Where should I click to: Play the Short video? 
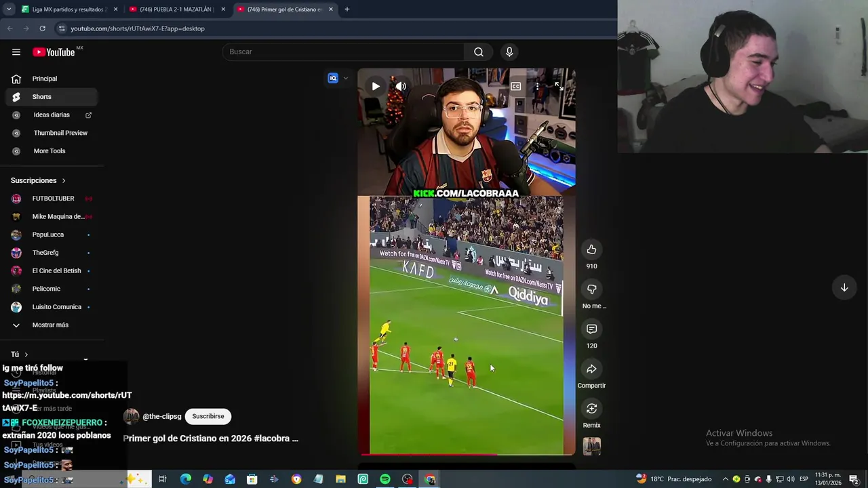(376, 86)
